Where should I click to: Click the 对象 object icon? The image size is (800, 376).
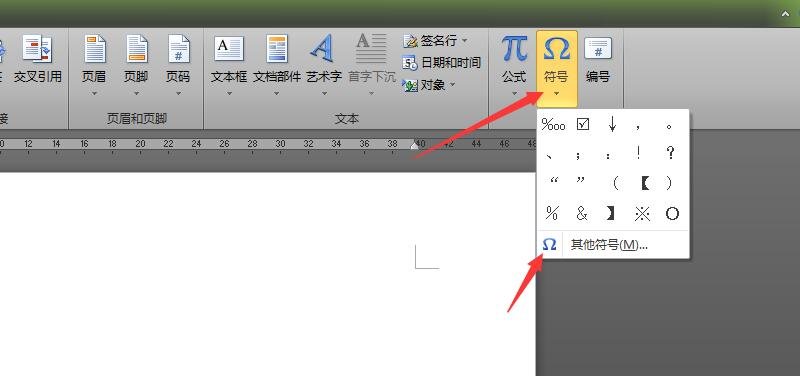point(410,85)
